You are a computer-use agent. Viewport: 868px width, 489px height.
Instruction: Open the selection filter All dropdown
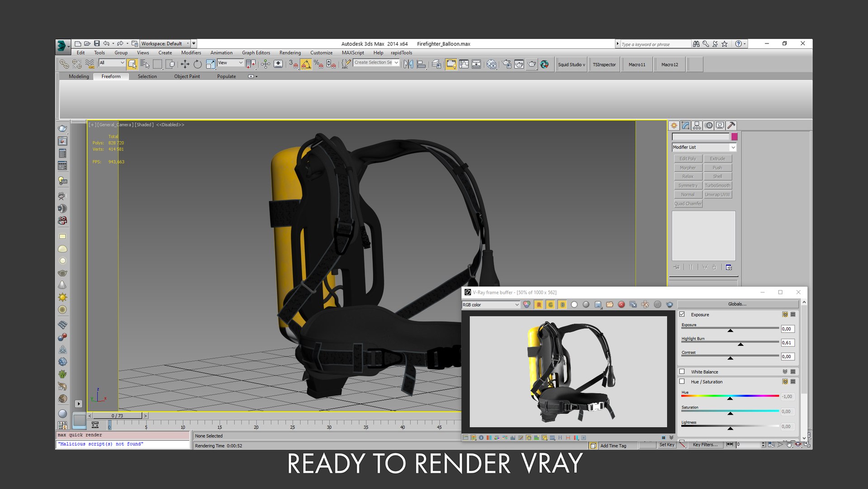click(x=112, y=63)
